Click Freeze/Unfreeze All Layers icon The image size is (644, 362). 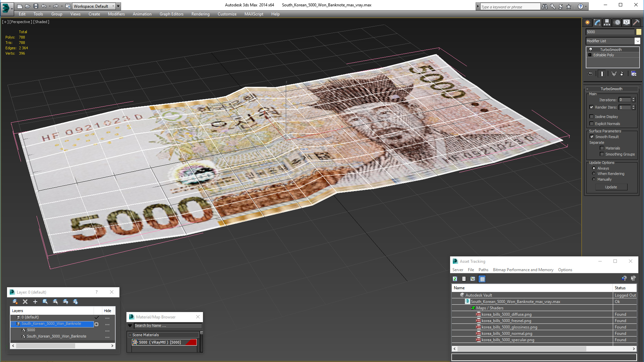[75, 302]
